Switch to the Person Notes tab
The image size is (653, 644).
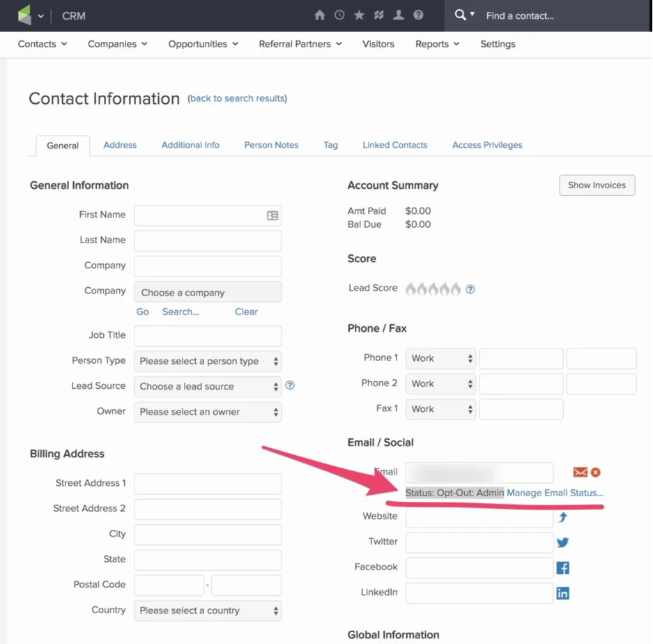(x=271, y=145)
